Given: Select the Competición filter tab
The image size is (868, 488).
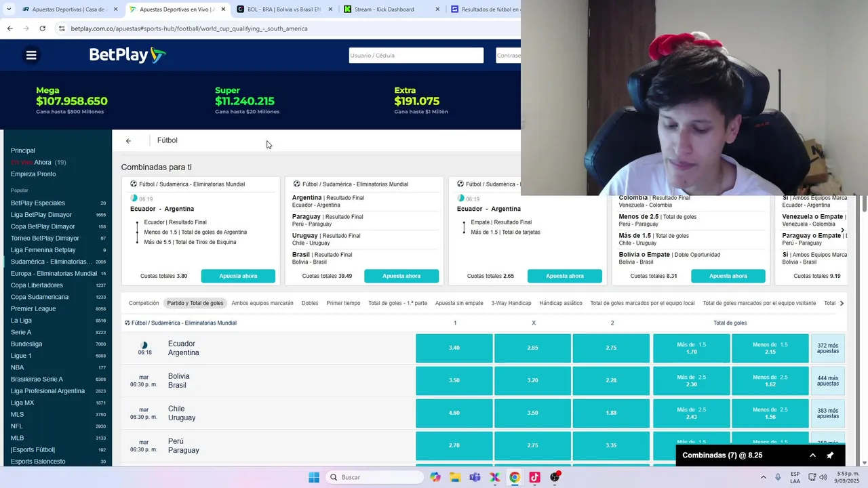Looking at the screenshot, I should tap(144, 303).
